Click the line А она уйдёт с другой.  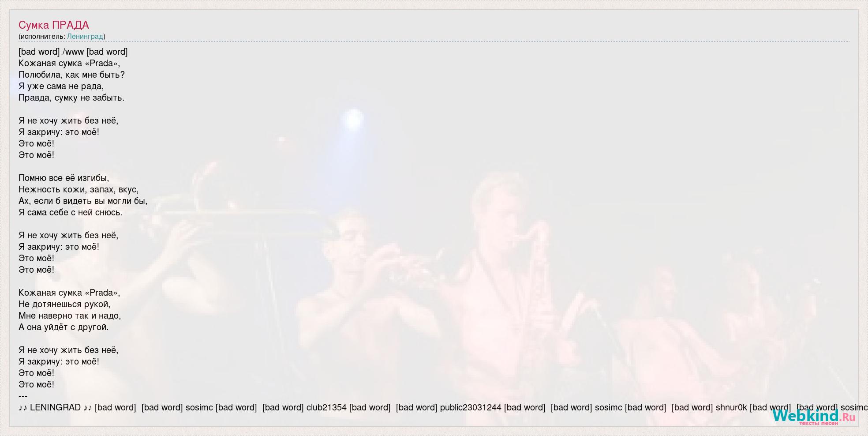(64, 327)
